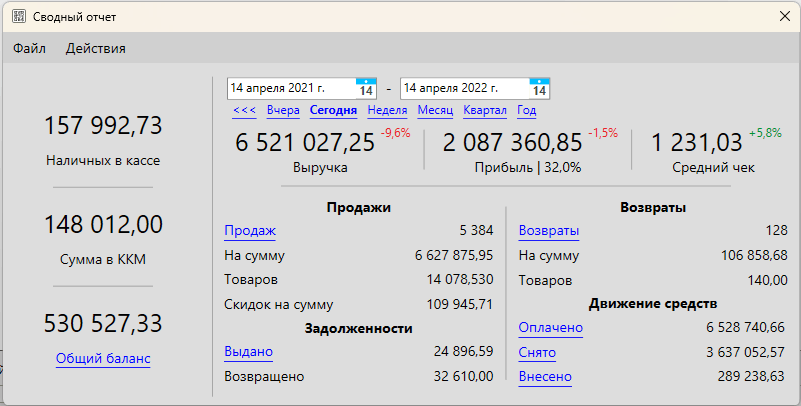Open the Выдано debts link

248,351
